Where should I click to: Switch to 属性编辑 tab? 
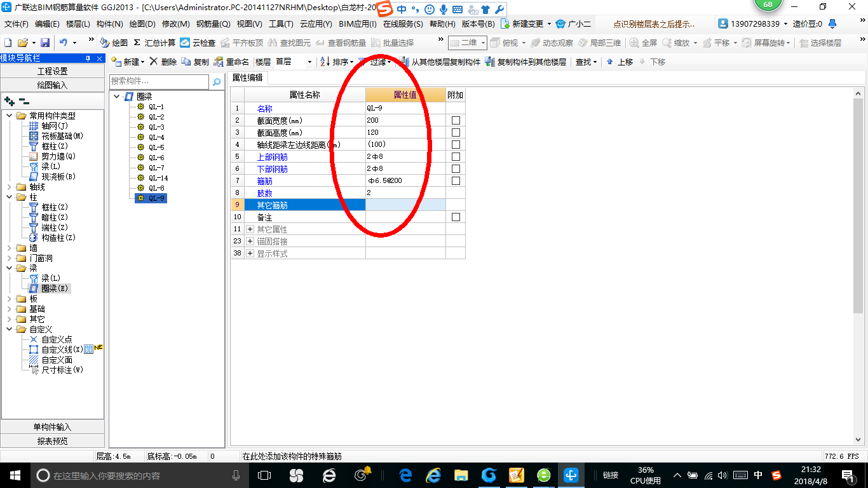pos(248,78)
